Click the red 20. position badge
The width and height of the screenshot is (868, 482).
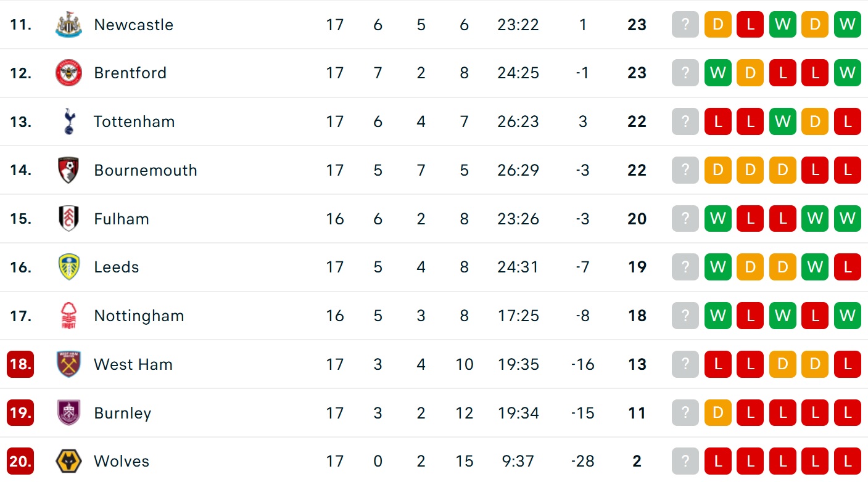click(20, 462)
